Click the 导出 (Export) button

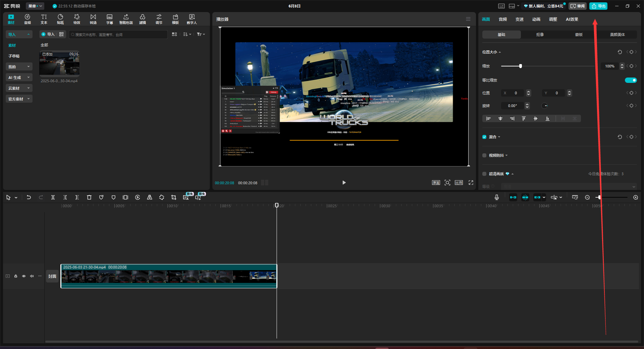(598, 6)
